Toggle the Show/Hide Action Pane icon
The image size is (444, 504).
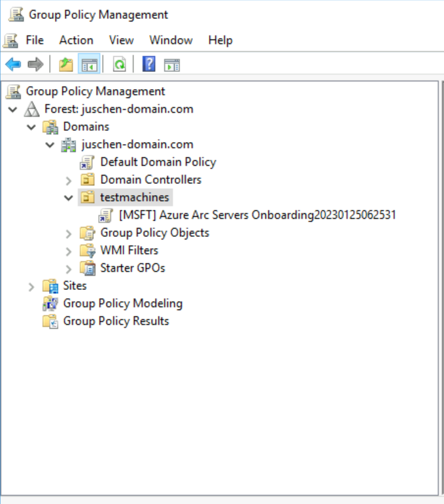click(172, 65)
